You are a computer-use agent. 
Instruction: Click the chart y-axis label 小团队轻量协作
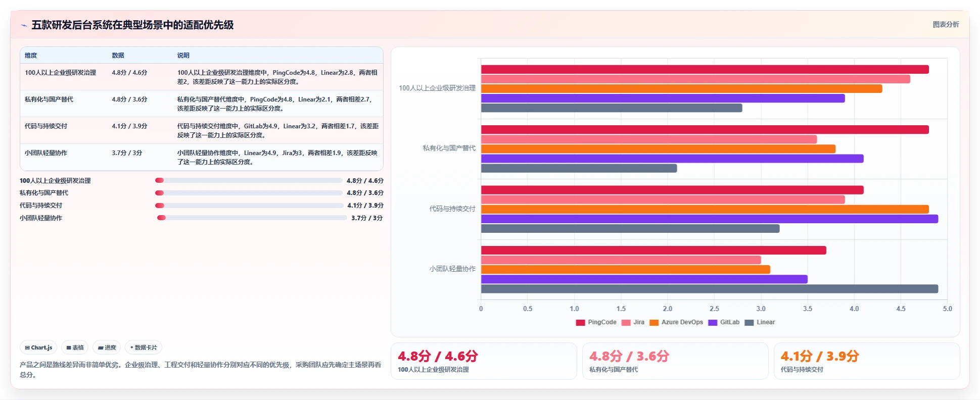tap(452, 269)
